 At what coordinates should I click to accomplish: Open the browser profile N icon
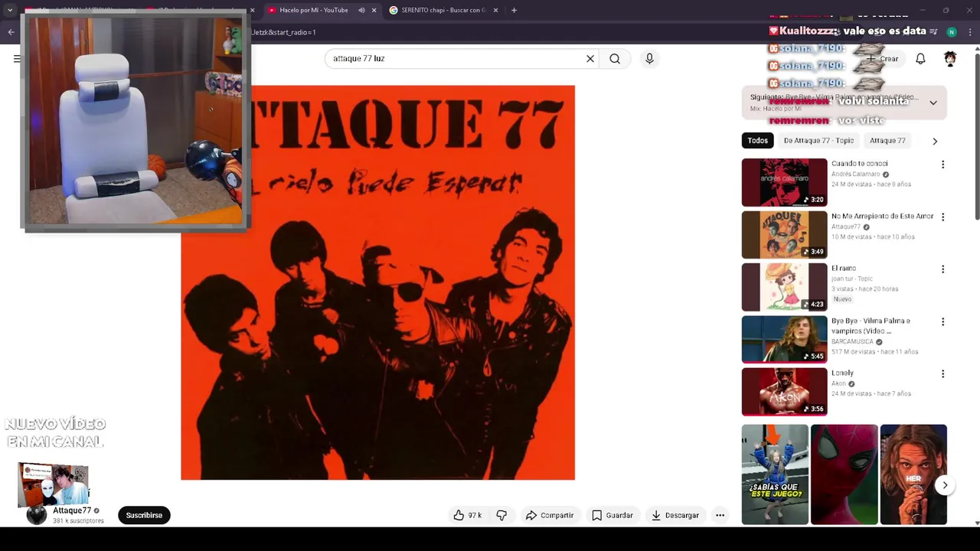pyautogui.click(x=952, y=32)
